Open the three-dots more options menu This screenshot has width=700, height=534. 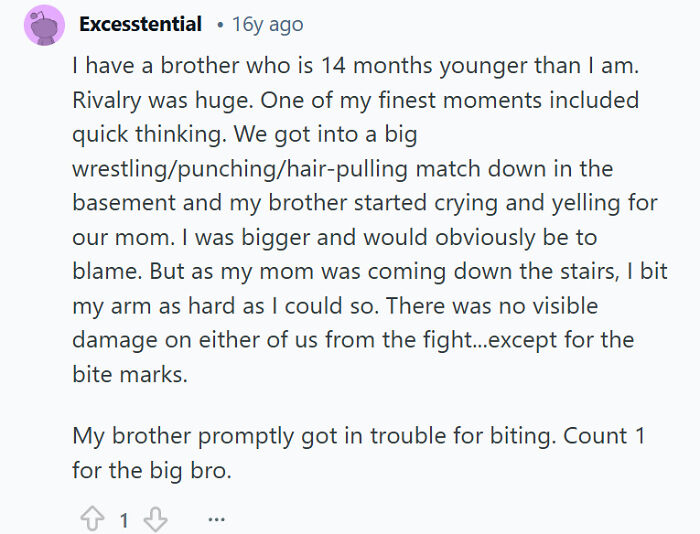217,520
